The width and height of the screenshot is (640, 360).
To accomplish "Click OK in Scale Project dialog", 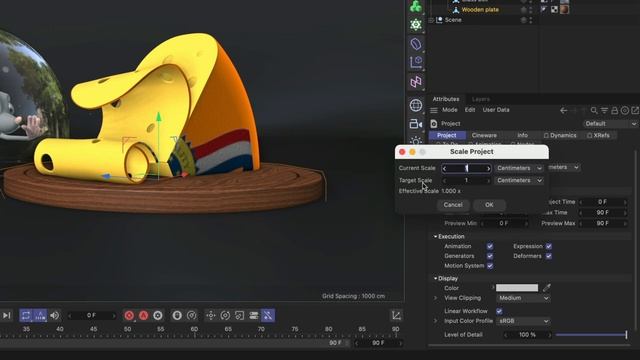I will 489,205.
